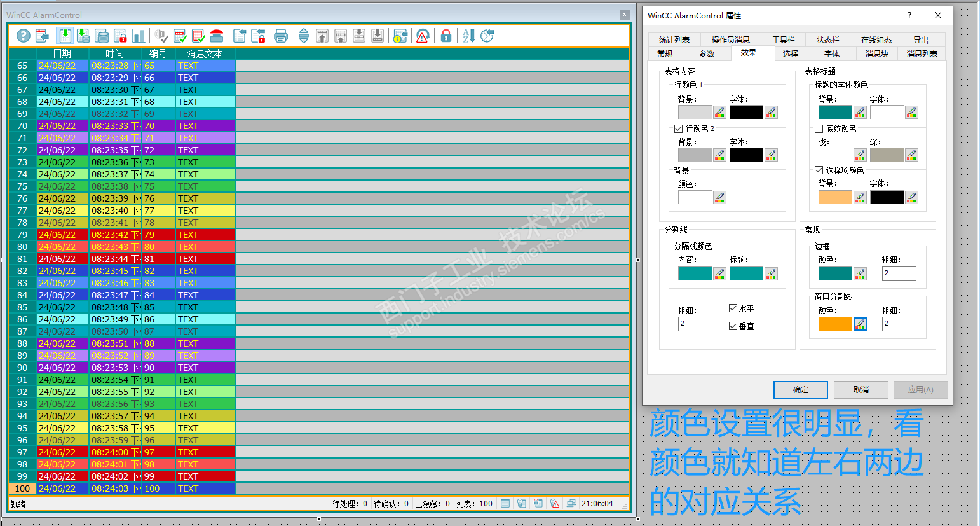980x526 pixels.
Task: Uncheck the 水平 separator checkbox
Action: (733, 308)
